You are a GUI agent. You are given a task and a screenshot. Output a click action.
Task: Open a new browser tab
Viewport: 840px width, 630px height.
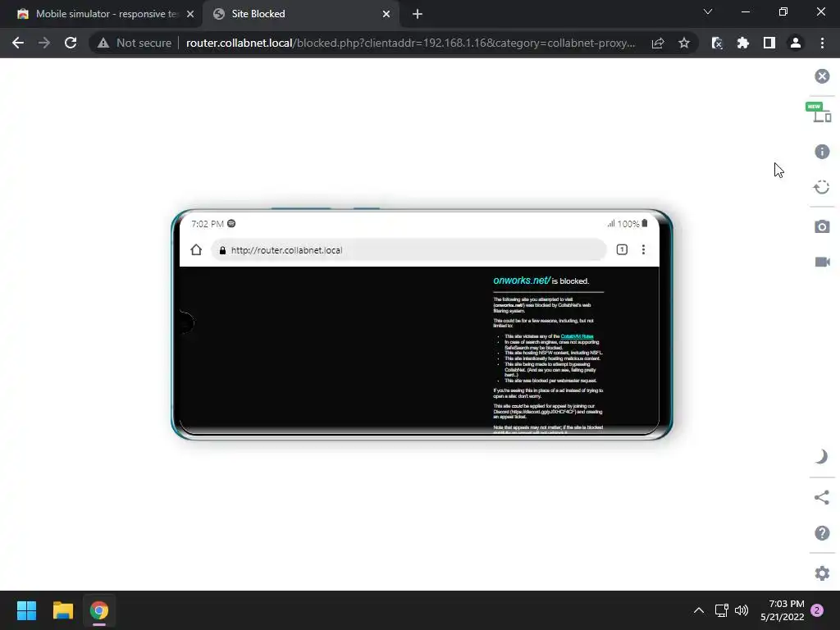click(x=418, y=14)
